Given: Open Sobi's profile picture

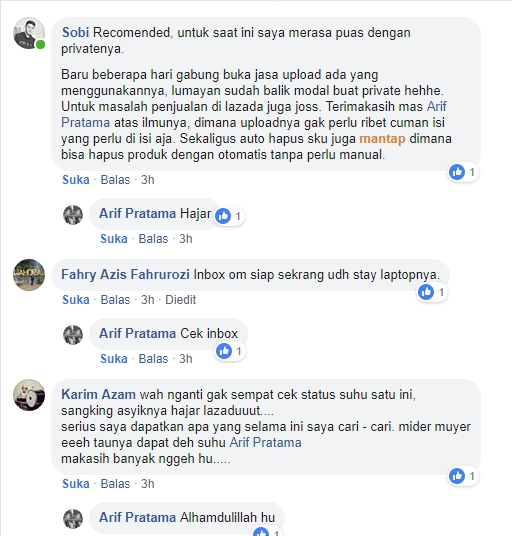Looking at the screenshot, I should (x=29, y=33).
